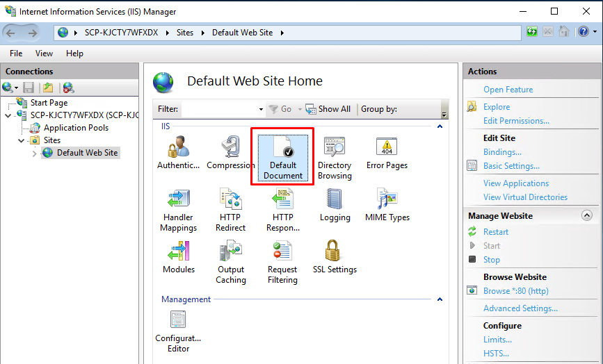
Task: Click HSTS under Configure
Action: (x=496, y=354)
